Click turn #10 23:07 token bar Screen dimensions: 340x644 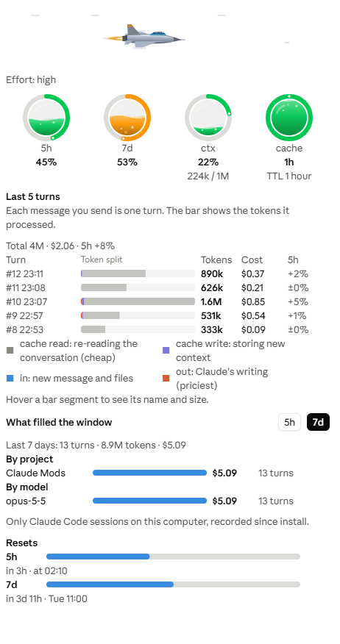pyautogui.click(x=138, y=301)
